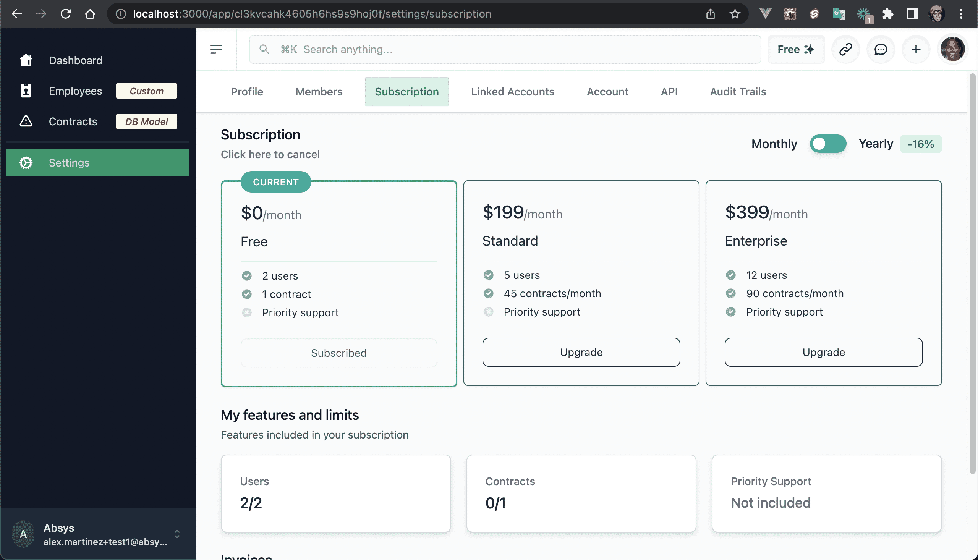Open the browser extensions puzzle icon
The width and height of the screenshot is (978, 560).
tap(887, 14)
